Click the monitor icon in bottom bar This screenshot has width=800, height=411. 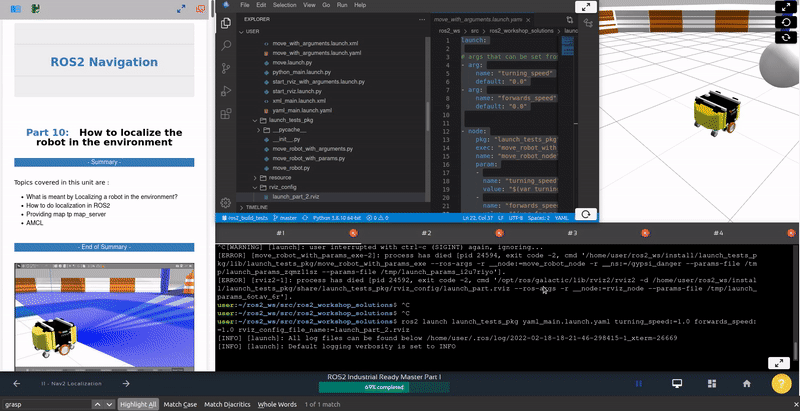677,383
